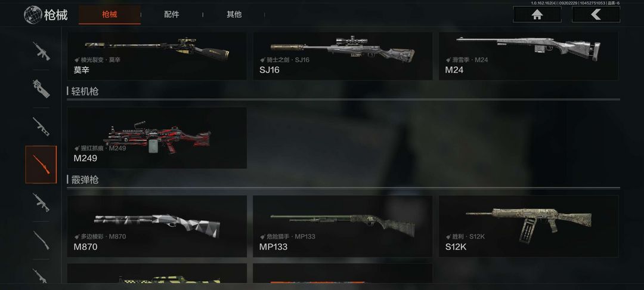Viewport: 644px width, 290px height.
Task: Select the carbine icon above highlighted category
Action: (x=41, y=127)
